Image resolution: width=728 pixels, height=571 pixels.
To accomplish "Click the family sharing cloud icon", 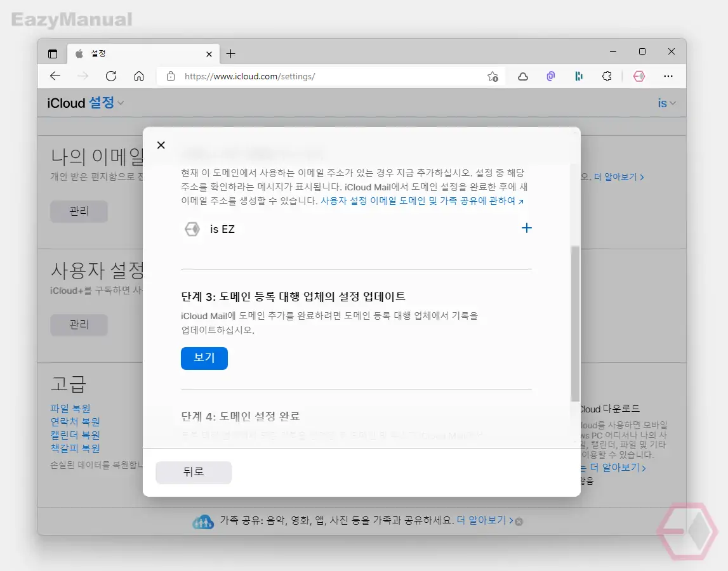I will [x=203, y=522].
